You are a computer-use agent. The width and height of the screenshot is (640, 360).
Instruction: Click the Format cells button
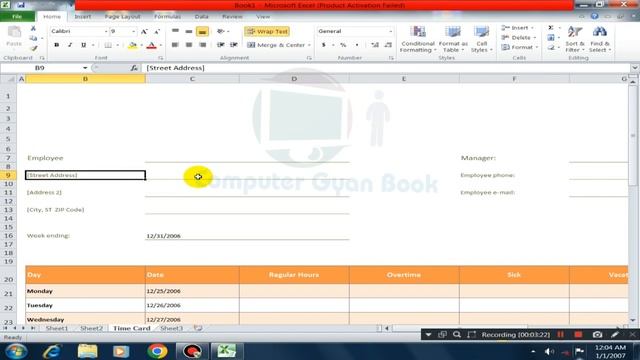click(519, 47)
